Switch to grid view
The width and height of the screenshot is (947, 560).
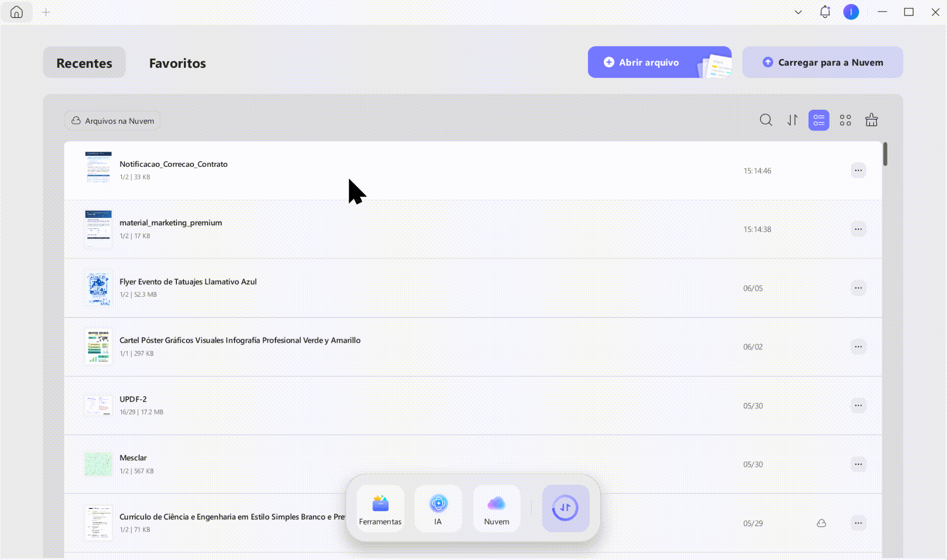pos(845,120)
